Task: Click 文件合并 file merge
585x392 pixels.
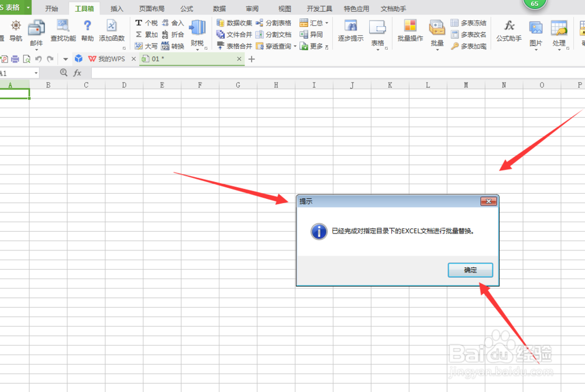Action: pyautogui.click(x=235, y=35)
